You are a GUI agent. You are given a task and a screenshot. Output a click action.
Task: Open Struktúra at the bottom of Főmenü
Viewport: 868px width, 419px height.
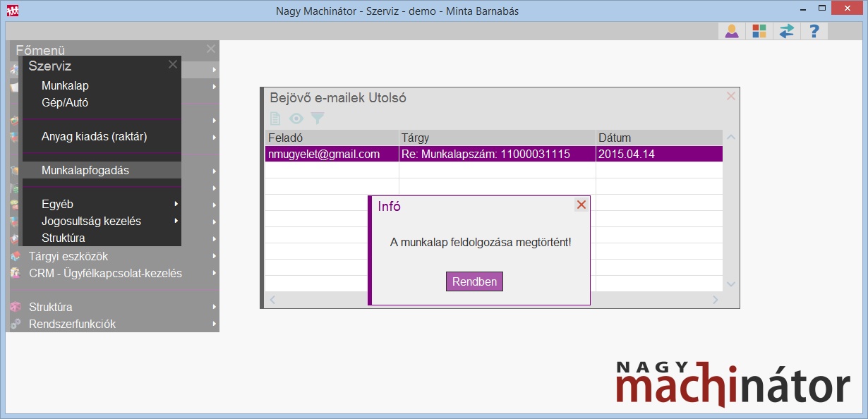50,307
